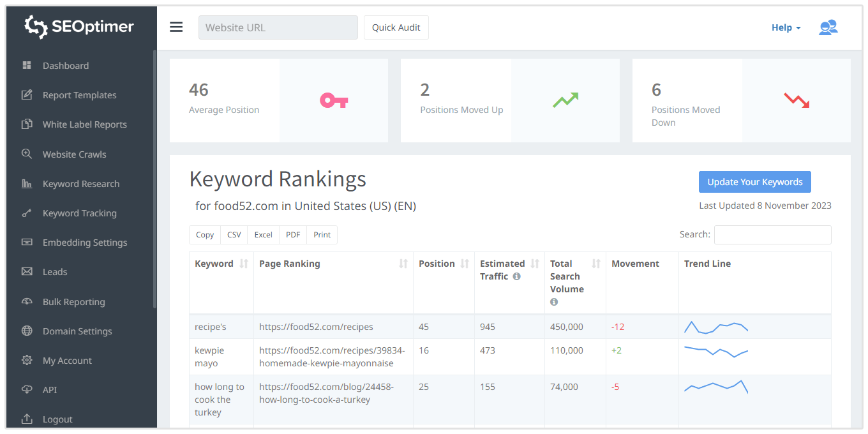Export table using the CSV button

point(234,235)
